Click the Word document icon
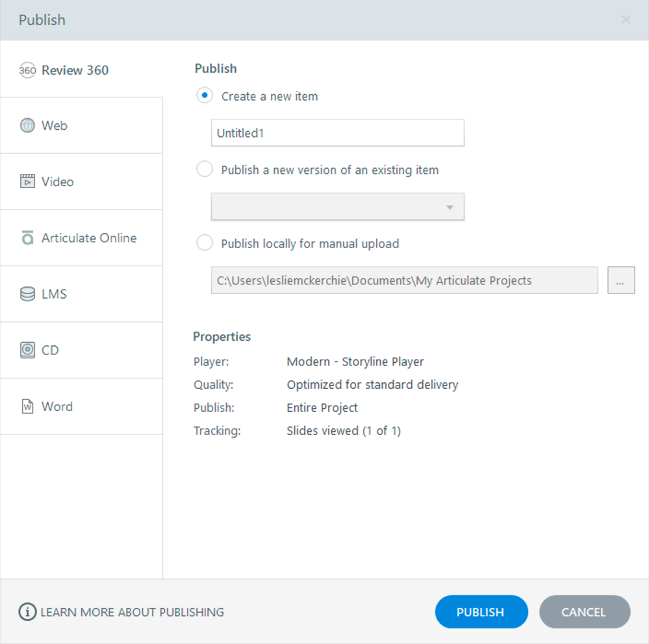Image resolution: width=649 pixels, height=644 pixels. point(27,407)
